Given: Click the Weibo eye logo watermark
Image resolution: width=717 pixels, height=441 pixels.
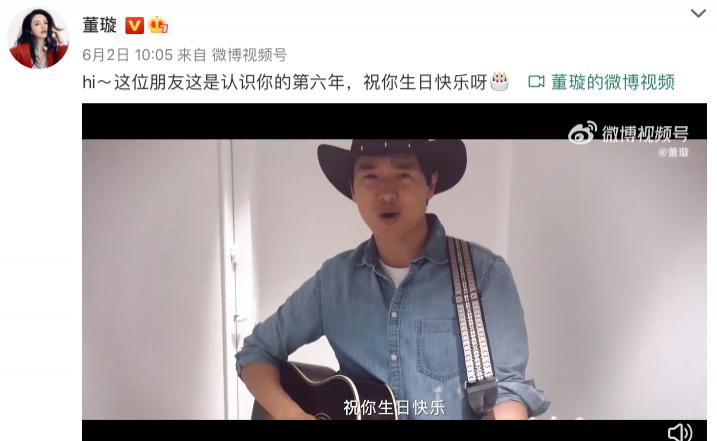Looking at the screenshot, I should (x=583, y=133).
